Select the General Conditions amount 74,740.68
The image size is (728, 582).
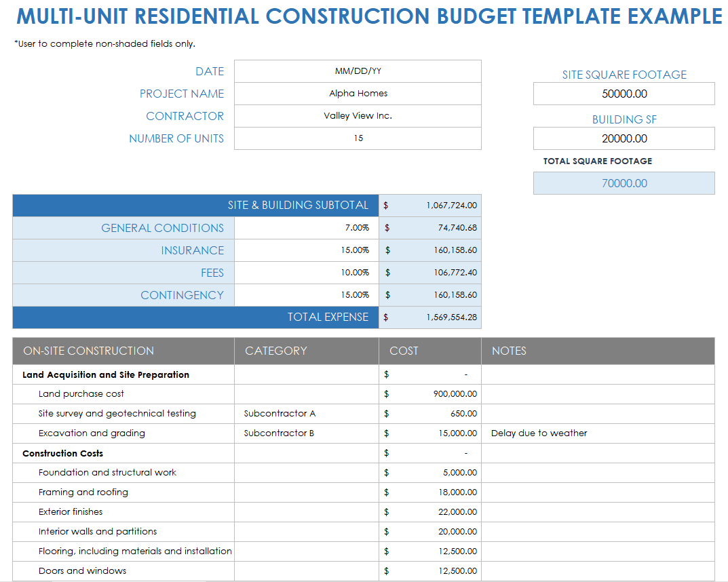[x=430, y=228]
